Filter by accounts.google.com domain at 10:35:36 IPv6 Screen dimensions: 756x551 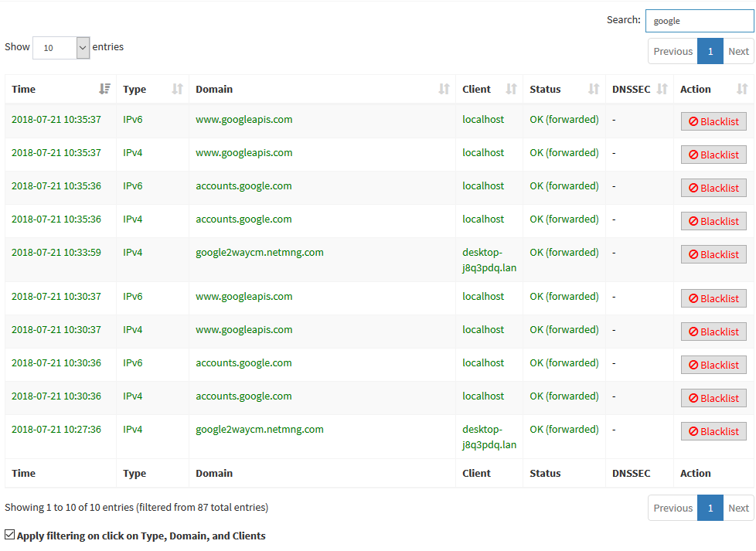point(243,185)
